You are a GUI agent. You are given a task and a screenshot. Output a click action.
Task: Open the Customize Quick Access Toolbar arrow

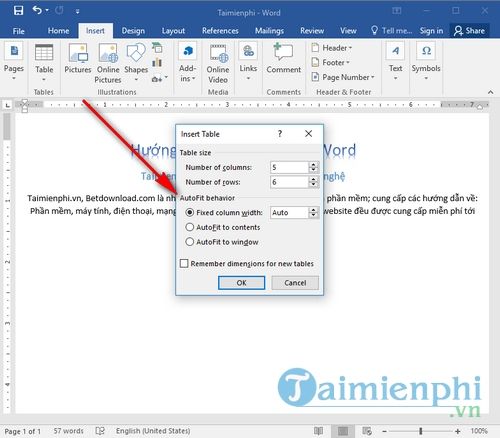click(x=77, y=12)
